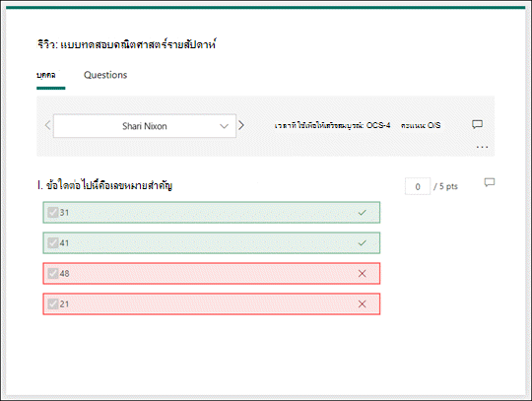Add comment to question 1 feedback icon
The height and width of the screenshot is (401, 532).
click(490, 182)
